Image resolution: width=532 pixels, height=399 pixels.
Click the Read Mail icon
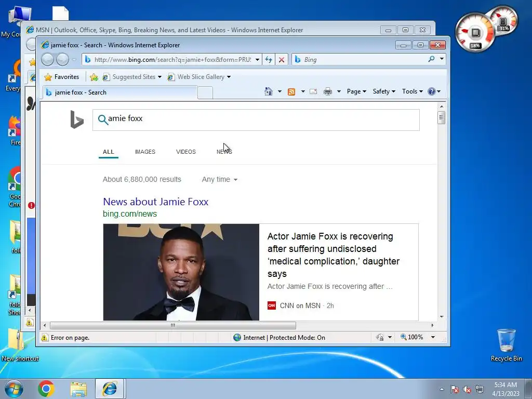pyautogui.click(x=313, y=91)
